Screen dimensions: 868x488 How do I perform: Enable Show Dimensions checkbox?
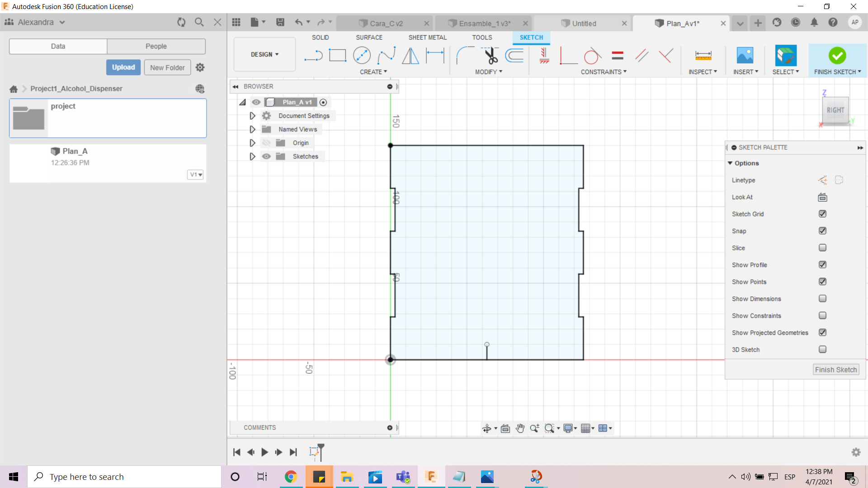[x=822, y=299]
